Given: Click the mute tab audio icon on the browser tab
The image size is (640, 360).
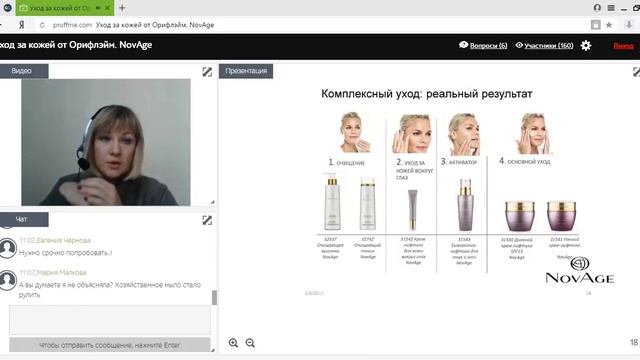Looking at the screenshot, I should [x=98, y=8].
